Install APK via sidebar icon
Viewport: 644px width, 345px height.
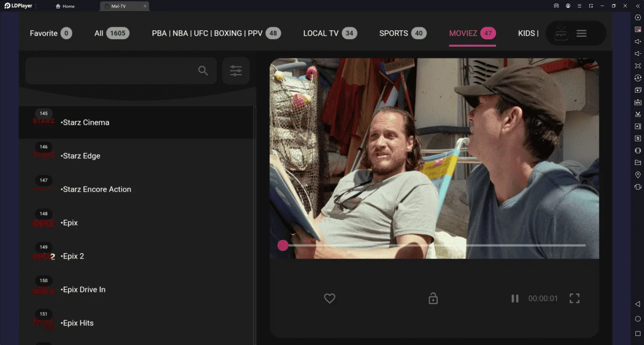638,102
